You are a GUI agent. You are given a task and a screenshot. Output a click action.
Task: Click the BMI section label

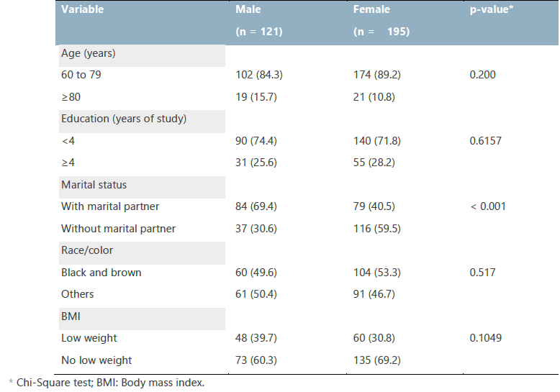(71, 316)
